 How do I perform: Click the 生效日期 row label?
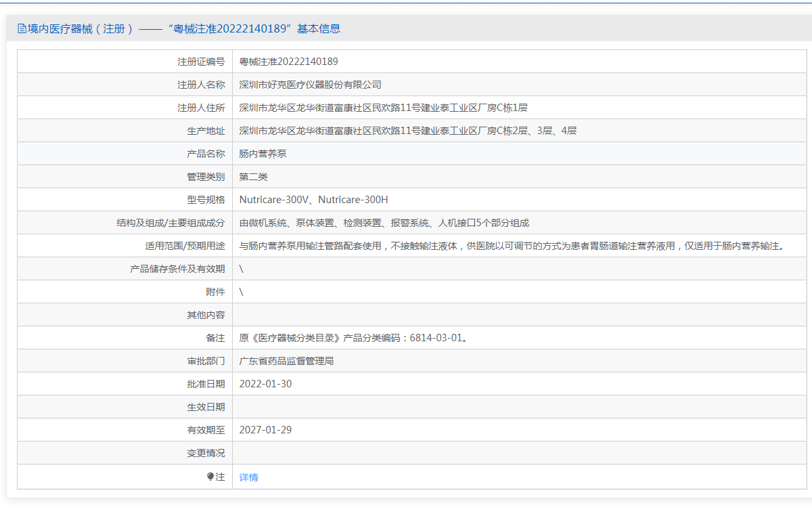(x=206, y=407)
